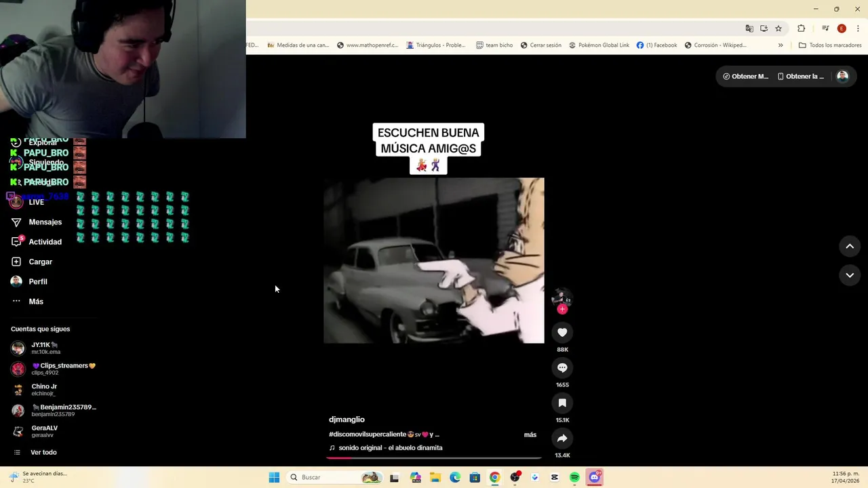
Task: Open Microsoft Store from the taskbar
Action: (475, 477)
